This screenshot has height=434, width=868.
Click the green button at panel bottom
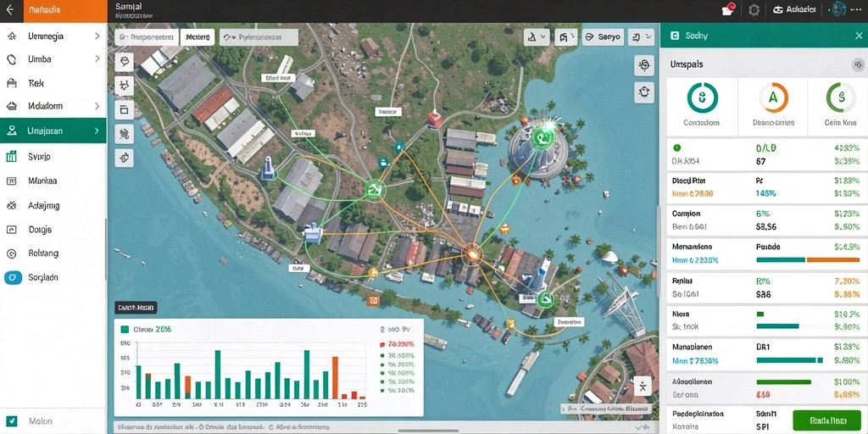[826, 420]
